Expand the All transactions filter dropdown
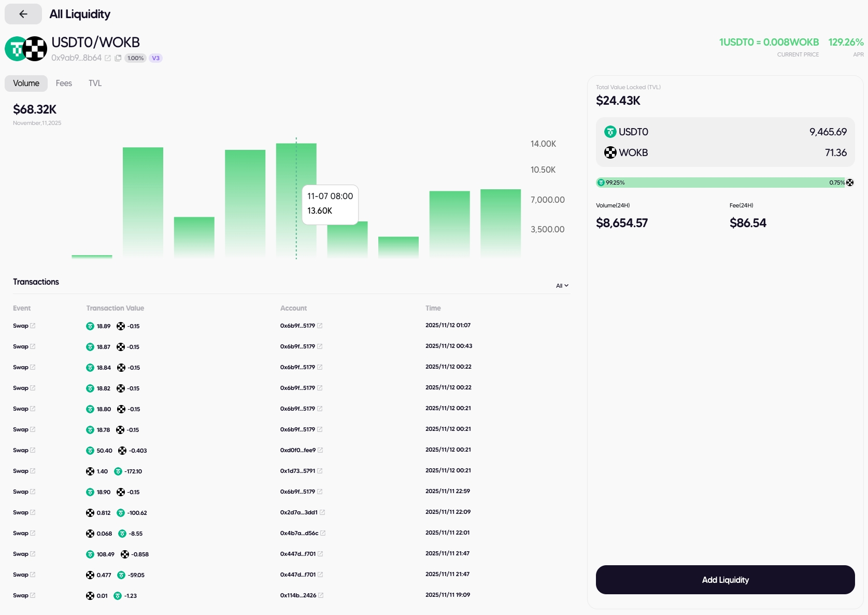This screenshot has width=868, height=615. coord(562,286)
